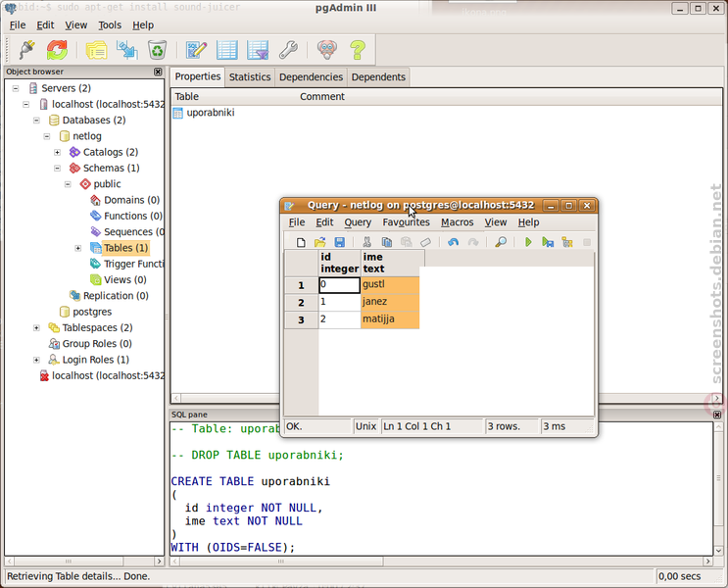Click the cell containing gustl
The width and height of the screenshot is (728, 588).
click(390, 285)
